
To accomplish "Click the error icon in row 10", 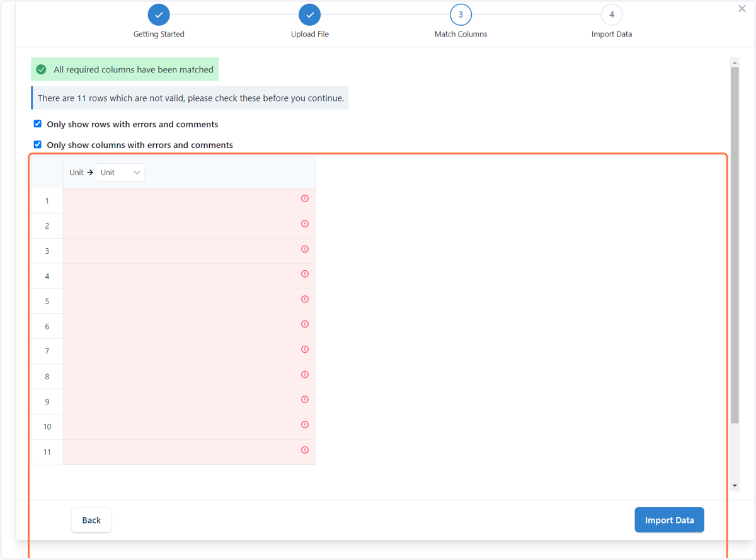I will pyautogui.click(x=305, y=425).
